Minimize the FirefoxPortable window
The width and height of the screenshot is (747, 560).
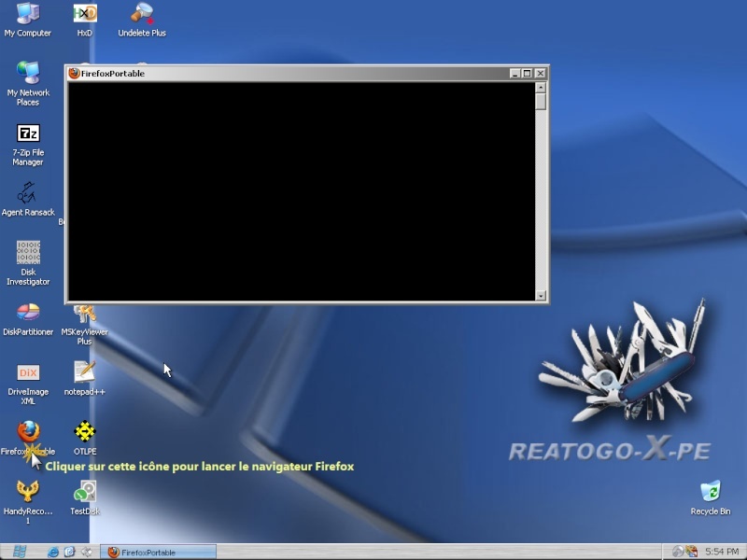click(x=514, y=74)
